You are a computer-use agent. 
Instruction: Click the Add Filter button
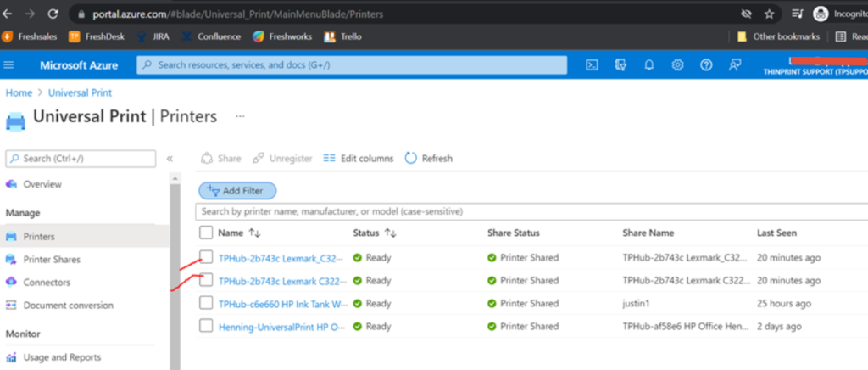click(237, 191)
